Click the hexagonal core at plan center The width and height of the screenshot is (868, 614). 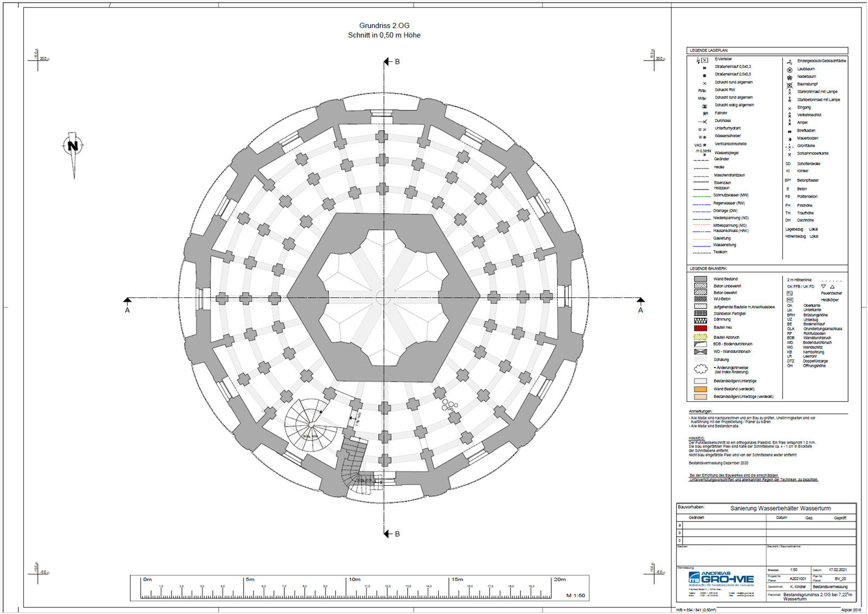point(383,297)
